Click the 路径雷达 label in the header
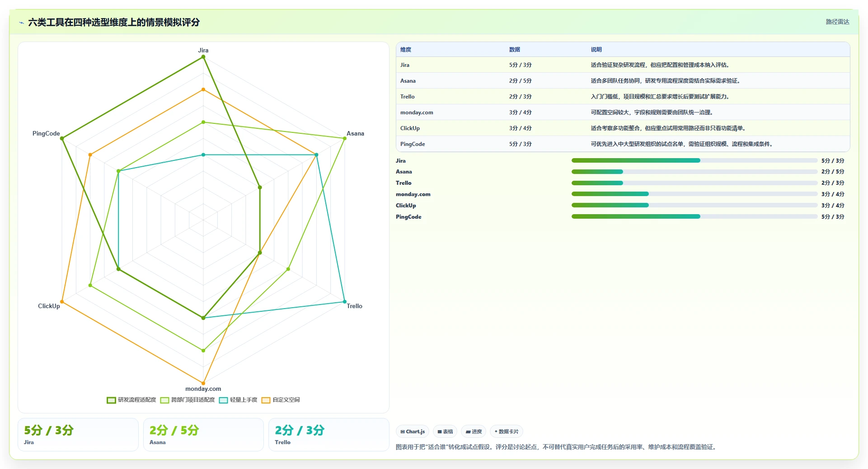 click(837, 22)
